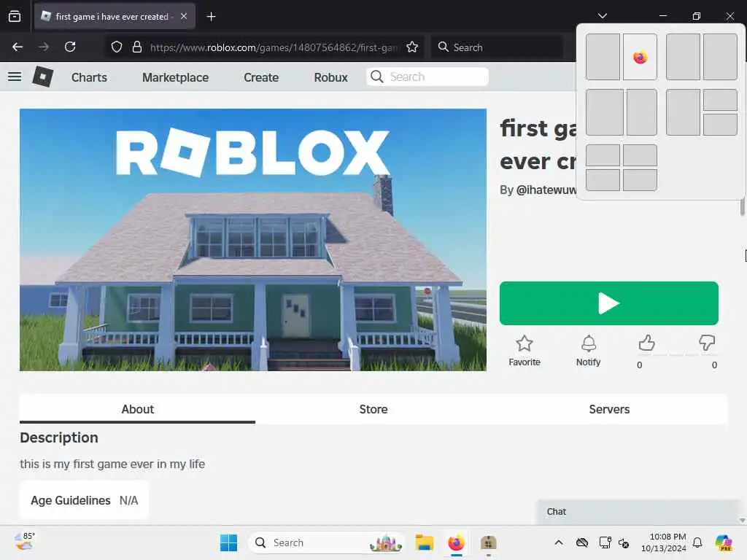Screen dimensions: 747x560
Task: Snap window to top-left quadrant layout
Action: (x=603, y=155)
